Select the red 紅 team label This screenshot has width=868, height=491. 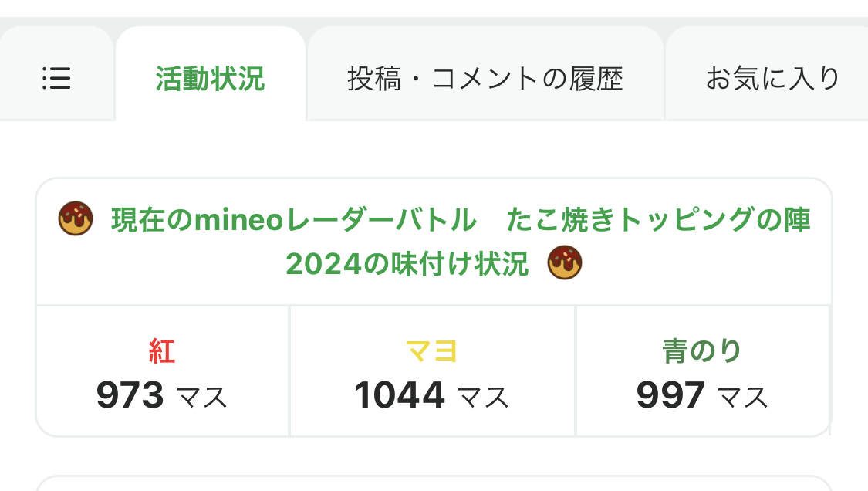pos(162,351)
